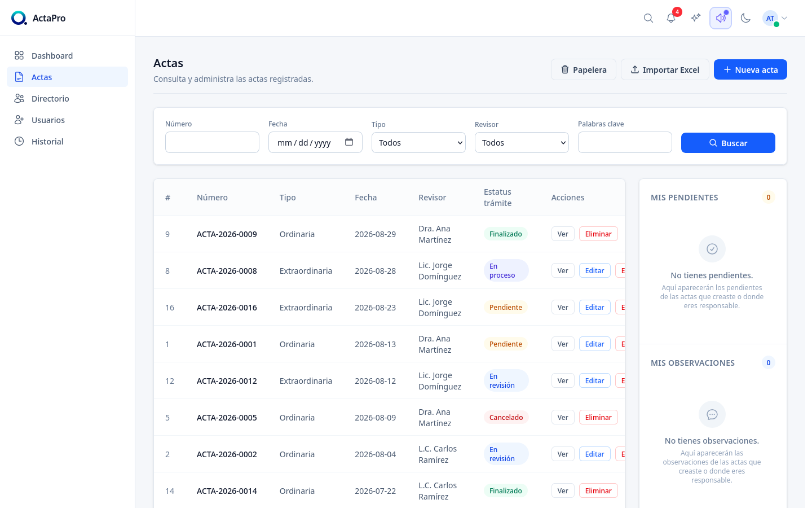Click Importar Excel button
The height and width of the screenshot is (508, 812).
(665, 69)
